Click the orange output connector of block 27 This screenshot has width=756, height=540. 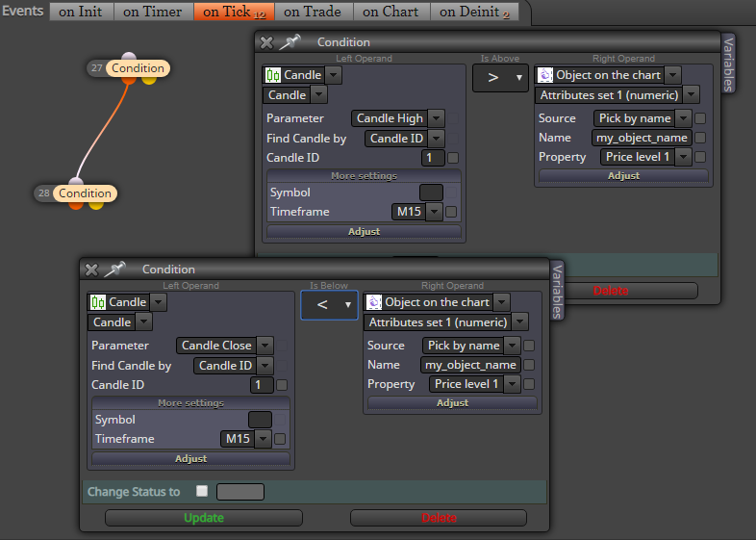(x=129, y=80)
